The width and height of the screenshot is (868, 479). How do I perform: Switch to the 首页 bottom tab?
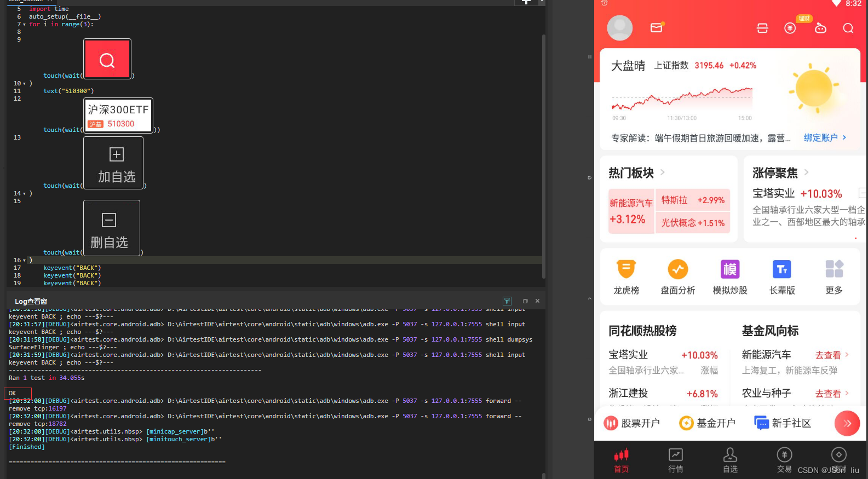(621, 461)
